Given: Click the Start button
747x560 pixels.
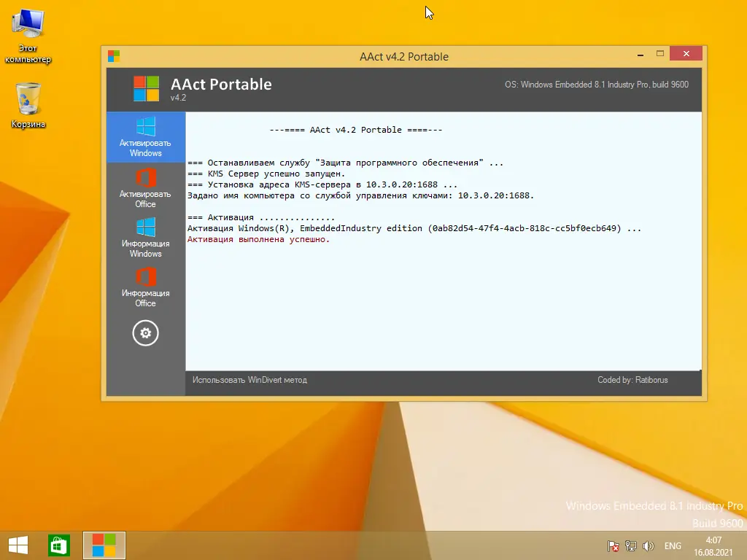Looking at the screenshot, I should [17, 545].
